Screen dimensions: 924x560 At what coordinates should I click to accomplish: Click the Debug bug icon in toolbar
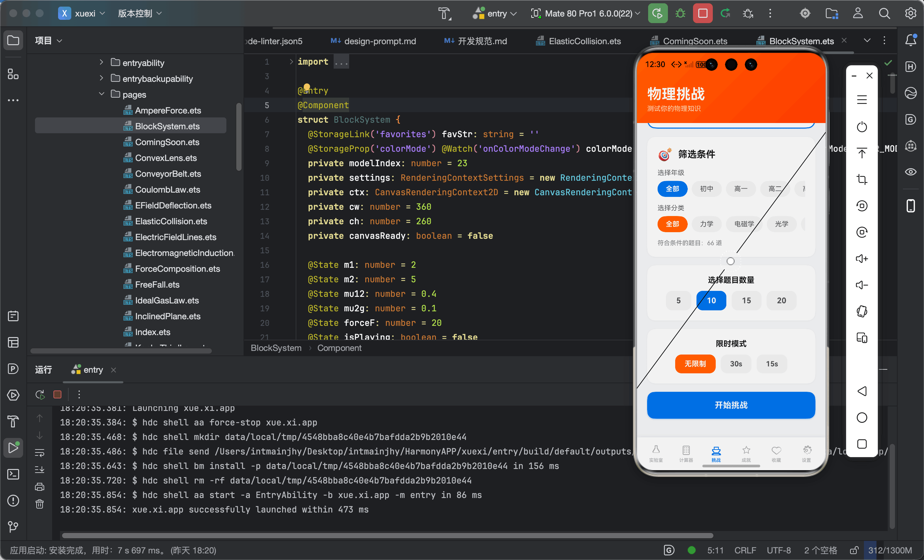pos(680,14)
